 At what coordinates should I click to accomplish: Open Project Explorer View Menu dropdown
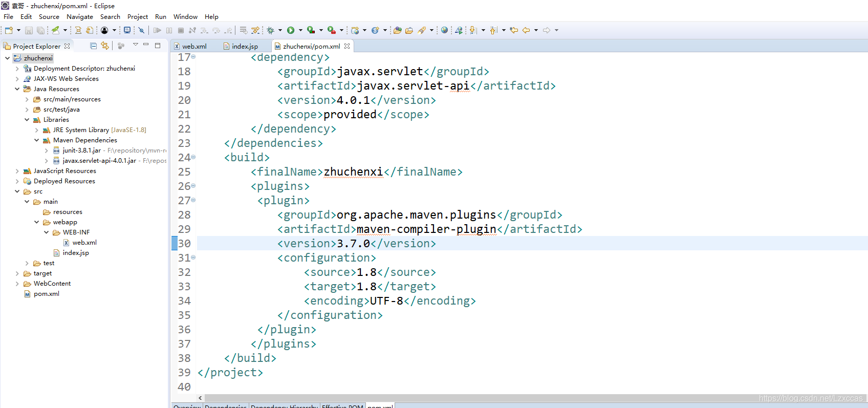(136, 45)
